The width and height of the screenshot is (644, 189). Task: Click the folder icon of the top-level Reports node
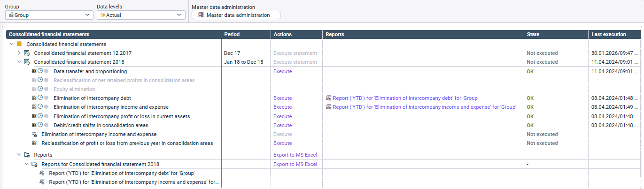point(27,155)
